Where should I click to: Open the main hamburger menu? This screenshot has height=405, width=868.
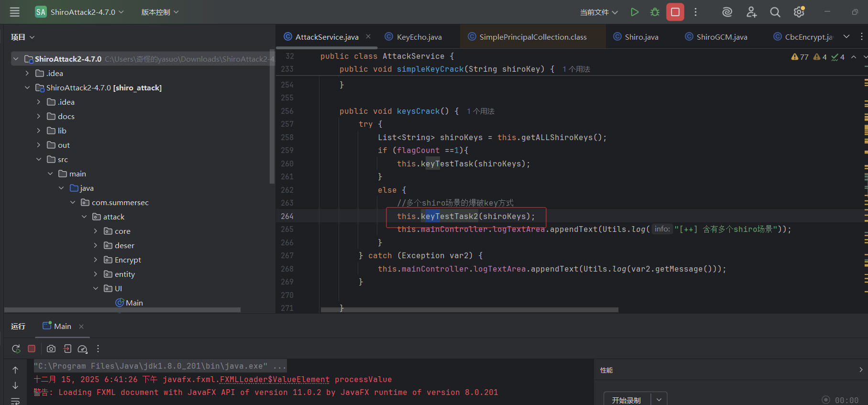coord(15,12)
